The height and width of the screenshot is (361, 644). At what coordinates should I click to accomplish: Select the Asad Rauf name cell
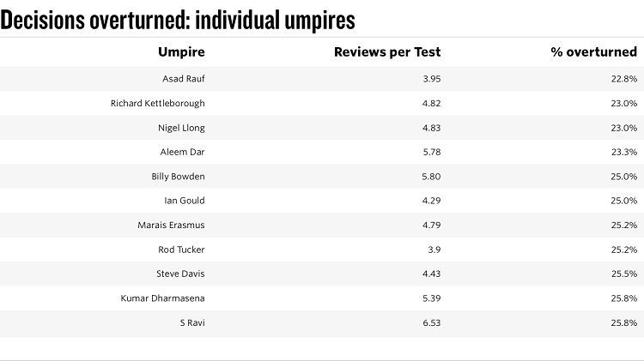(183, 79)
